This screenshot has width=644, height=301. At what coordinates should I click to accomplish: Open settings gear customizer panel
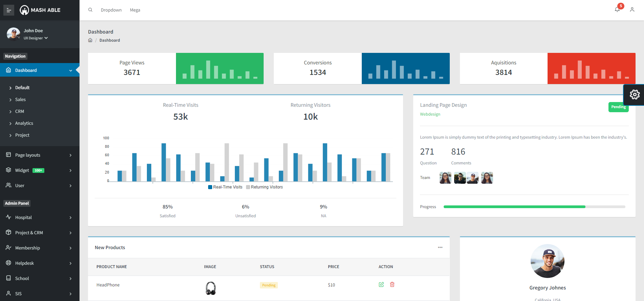635,95
